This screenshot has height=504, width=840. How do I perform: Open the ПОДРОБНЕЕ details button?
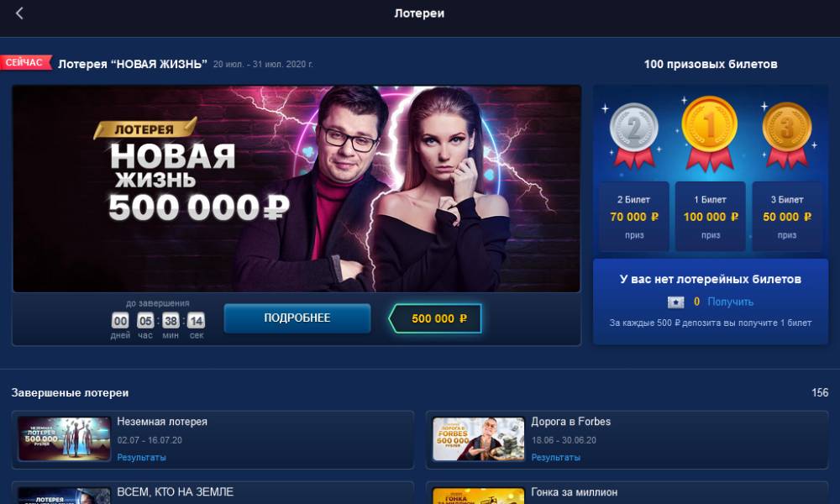point(297,318)
